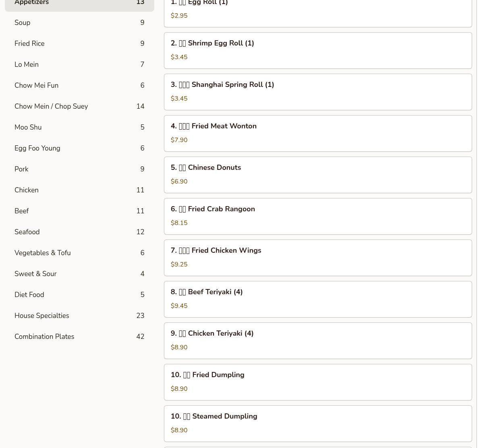Open the Chow Mei Fun category
This screenshot has width=485, height=448.
(79, 85)
